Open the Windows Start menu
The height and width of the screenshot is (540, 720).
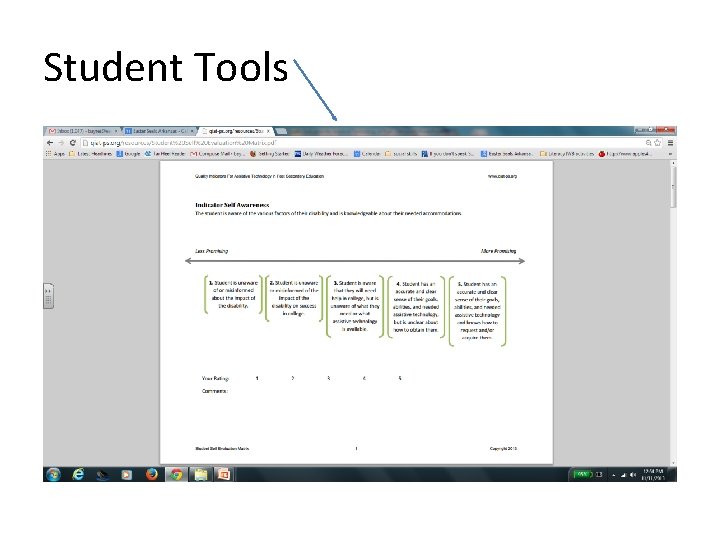[x=53, y=474]
